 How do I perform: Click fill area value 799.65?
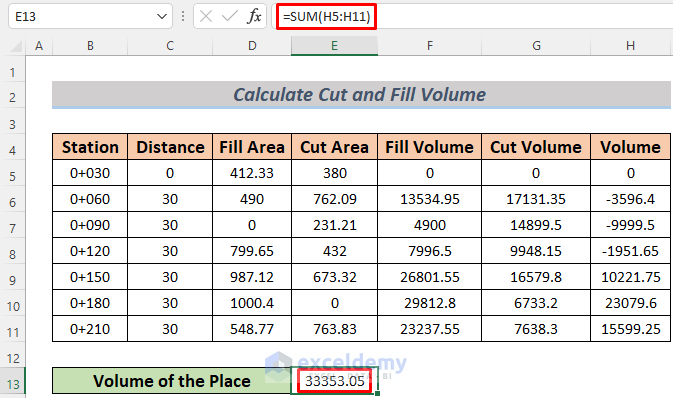252,251
